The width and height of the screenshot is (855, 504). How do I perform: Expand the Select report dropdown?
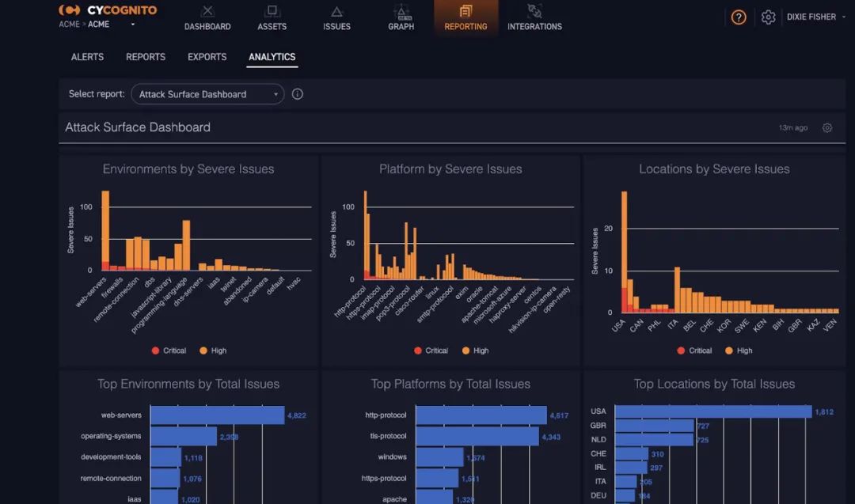point(207,94)
